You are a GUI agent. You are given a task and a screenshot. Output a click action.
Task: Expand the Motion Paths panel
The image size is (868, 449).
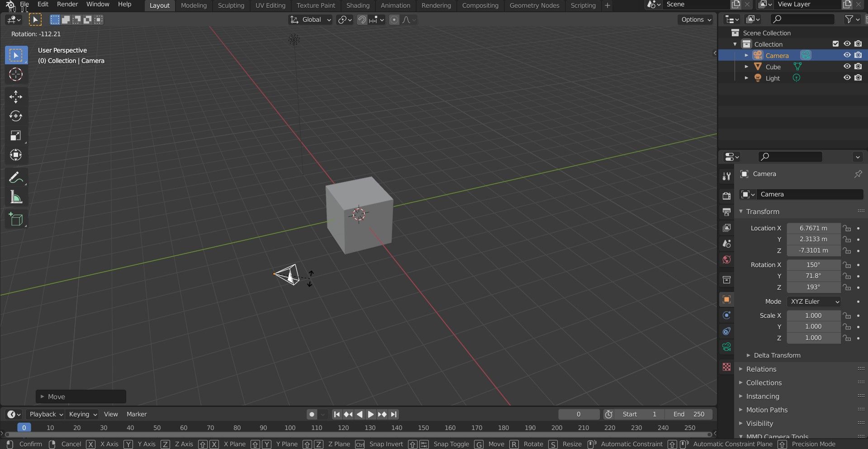pos(767,410)
